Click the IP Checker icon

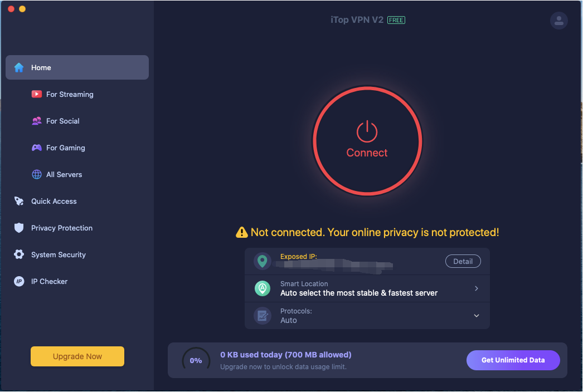(x=18, y=281)
